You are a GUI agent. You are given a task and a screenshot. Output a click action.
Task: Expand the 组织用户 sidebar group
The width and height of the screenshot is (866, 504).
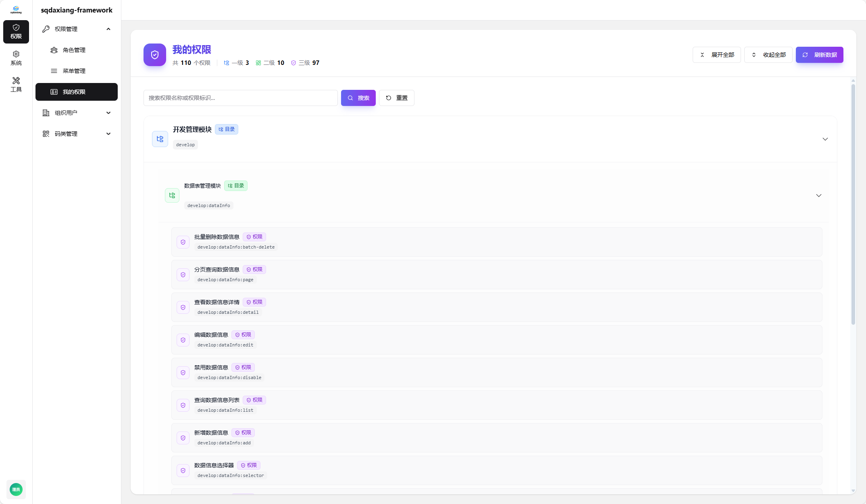tap(108, 113)
